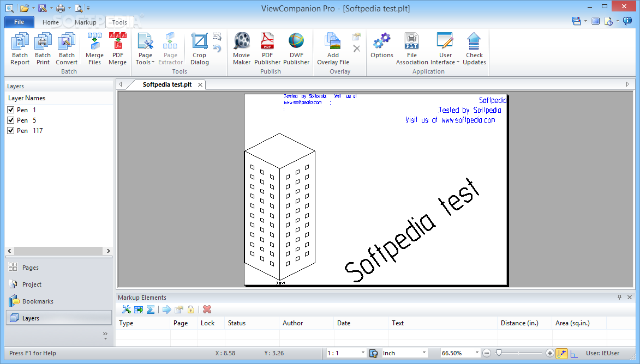The image size is (640, 364).
Task: Open the Batch Report tool
Action: (x=20, y=48)
